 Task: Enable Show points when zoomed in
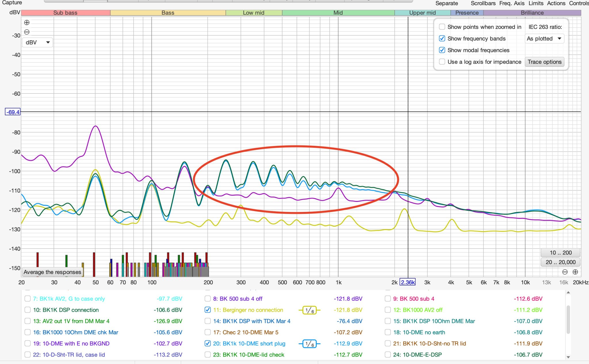click(442, 27)
